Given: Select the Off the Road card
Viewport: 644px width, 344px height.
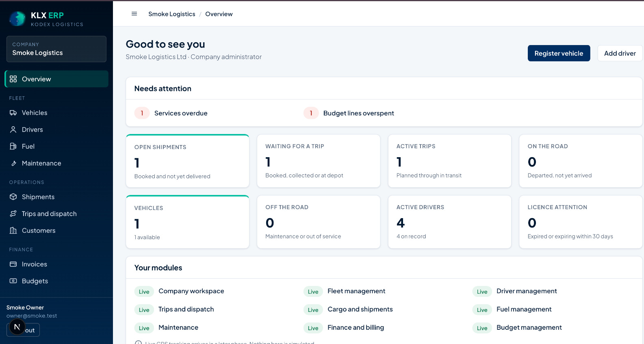Looking at the screenshot, I should (319, 222).
